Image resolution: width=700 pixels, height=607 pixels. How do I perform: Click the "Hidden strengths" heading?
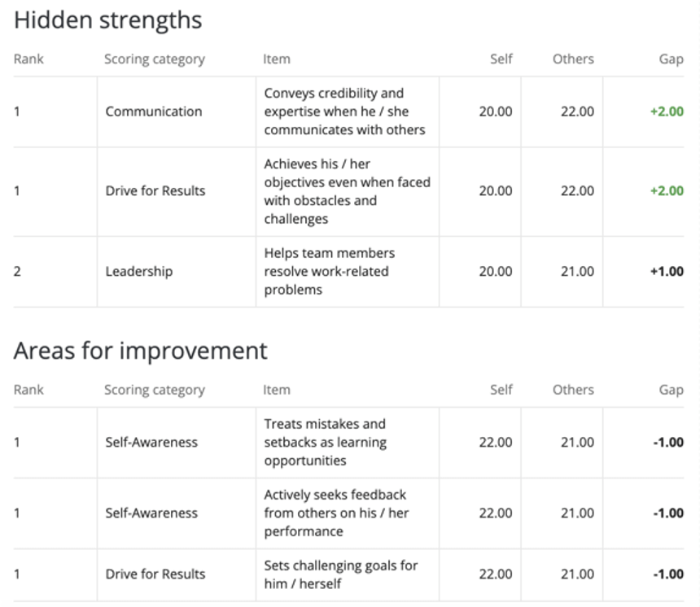pyautogui.click(x=107, y=20)
